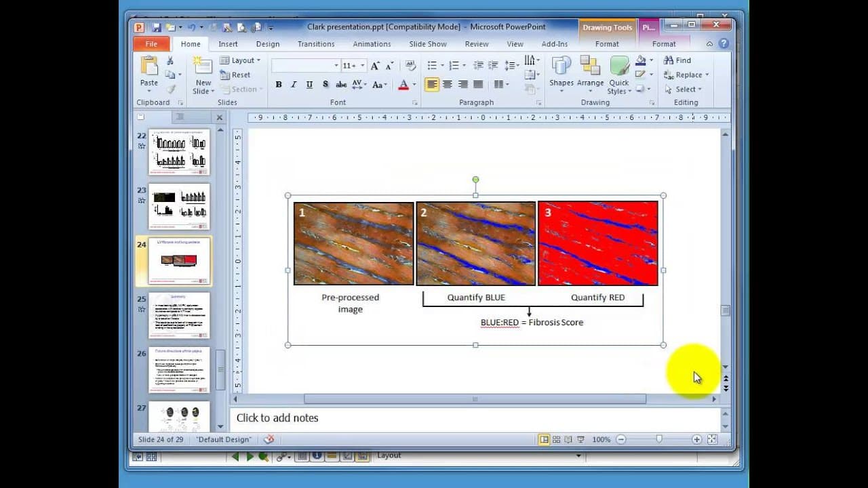868x488 pixels.
Task: Switch to the Slide Show tab
Action: click(x=428, y=44)
